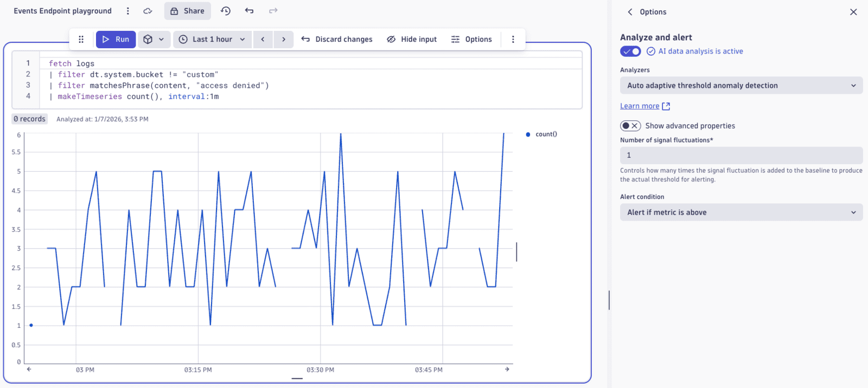Open the Alert condition dropdown
The image size is (868, 388).
[x=741, y=212]
